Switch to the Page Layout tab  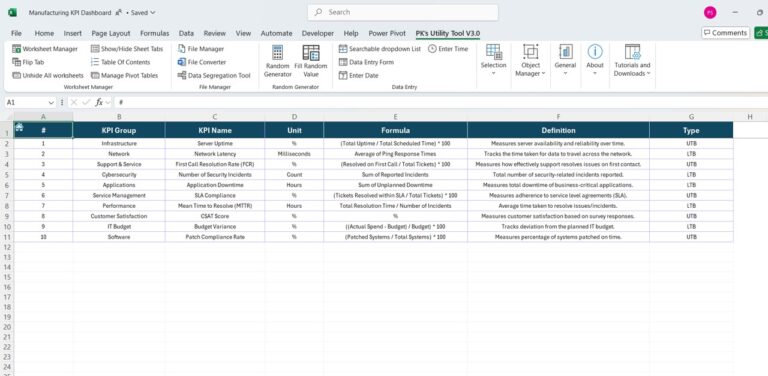111,33
